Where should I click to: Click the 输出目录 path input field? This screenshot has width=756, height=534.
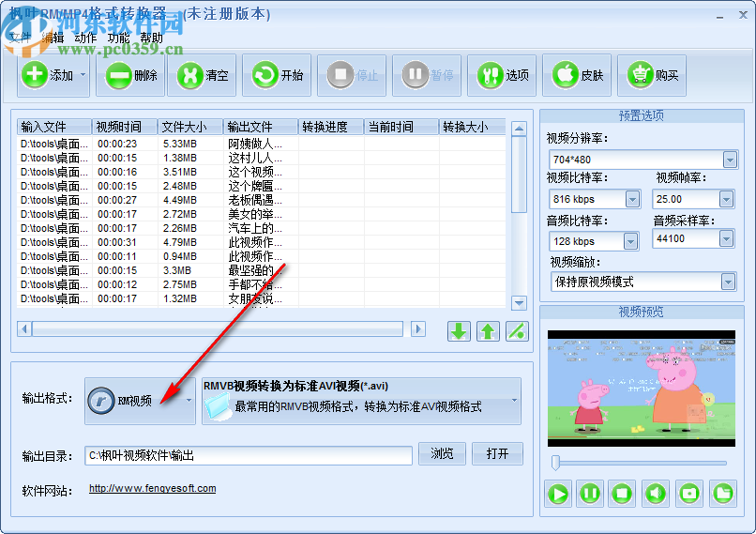[249, 455]
